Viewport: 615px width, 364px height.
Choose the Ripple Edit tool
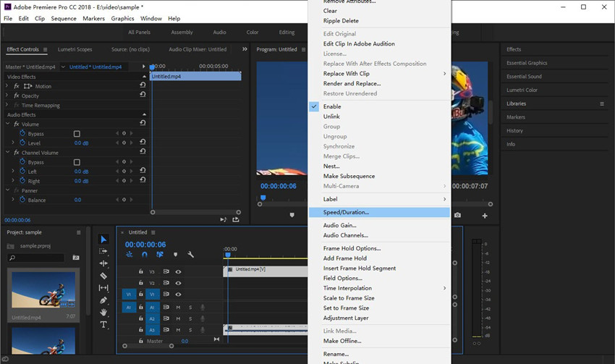[x=103, y=263]
